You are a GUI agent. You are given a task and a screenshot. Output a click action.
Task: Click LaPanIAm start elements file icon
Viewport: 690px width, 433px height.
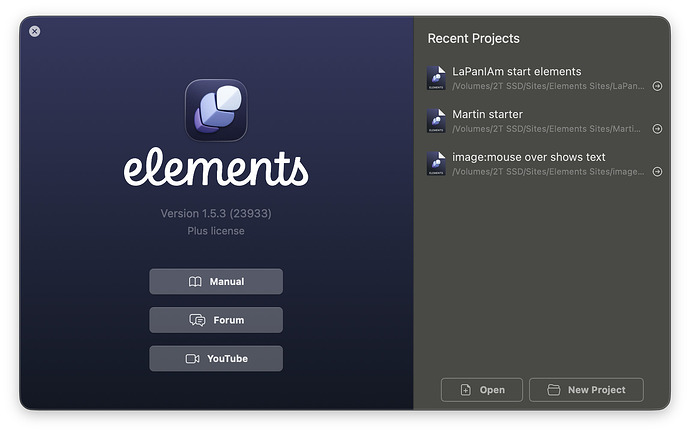[x=437, y=78]
